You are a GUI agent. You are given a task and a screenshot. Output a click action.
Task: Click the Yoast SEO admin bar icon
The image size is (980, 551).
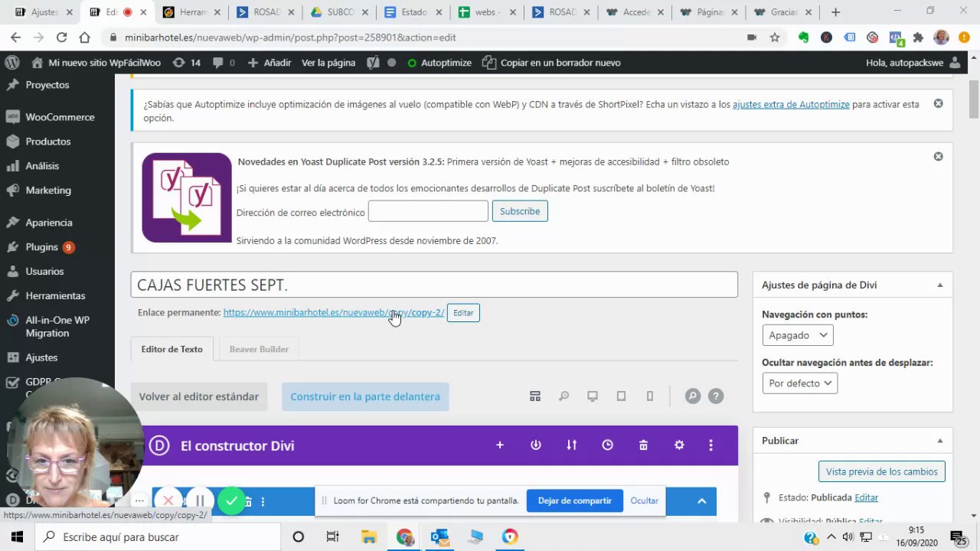[373, 63]
